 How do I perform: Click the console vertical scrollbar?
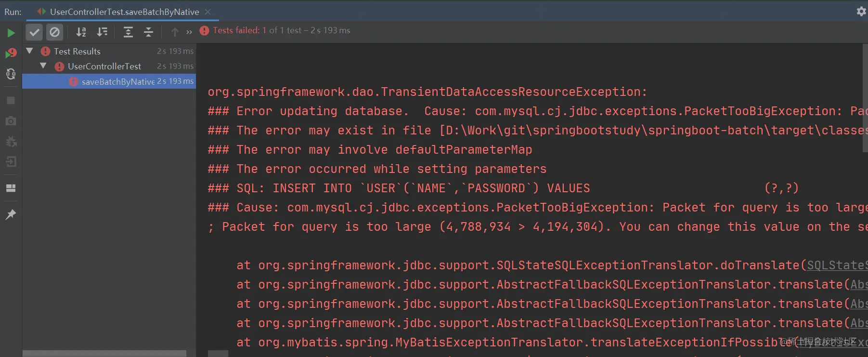point(865,99)
